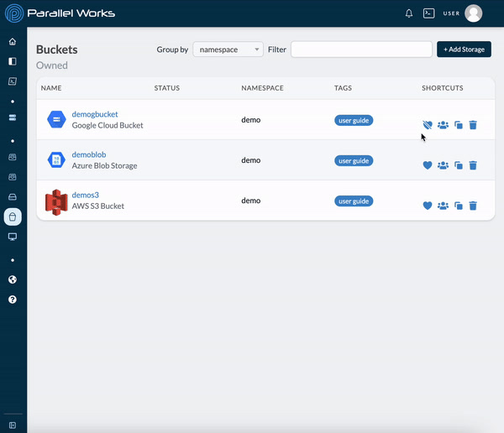
Task: Duplicate demos3 using the copy icon
Action: [459, 206]
